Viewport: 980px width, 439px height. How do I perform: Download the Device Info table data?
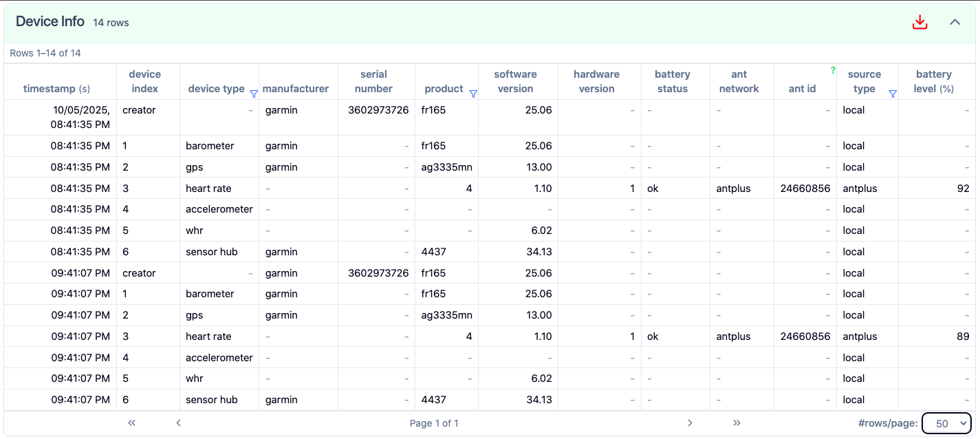(x=919, y=22)
